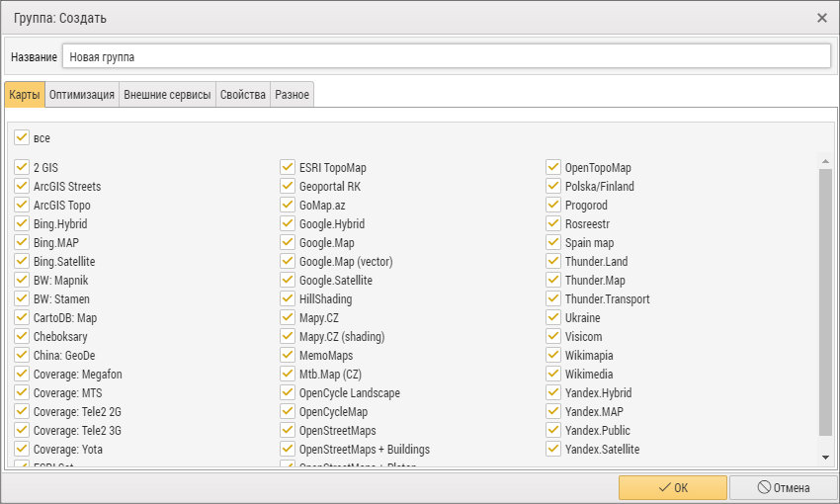
Task: Click the Отмена button
Action: point(783,487)
